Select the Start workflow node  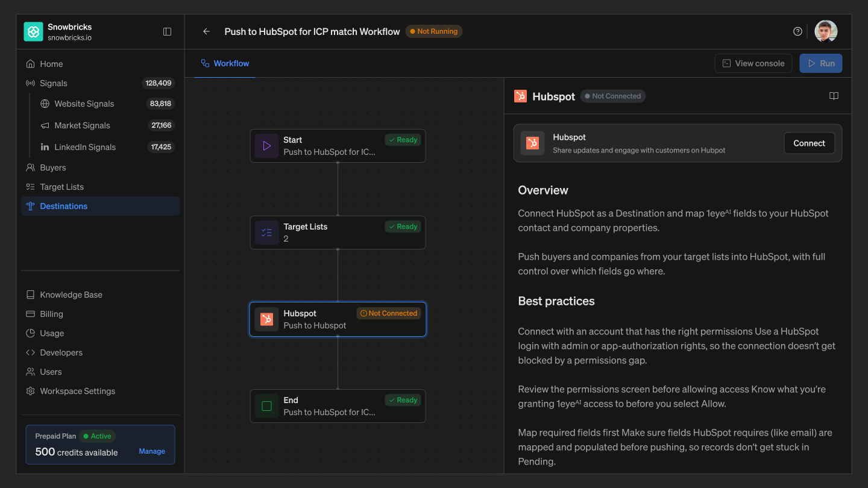pyautogui.click(x=338, y=146)
